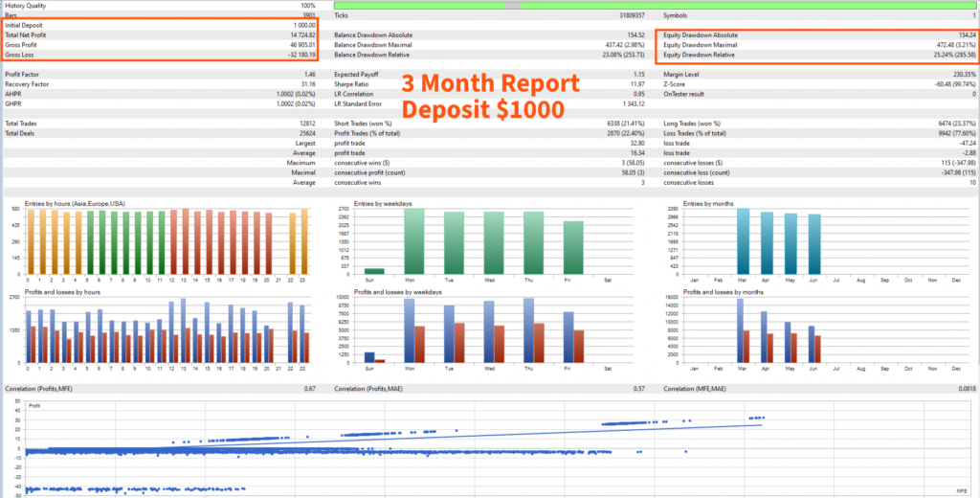Select Short Trades value 6338 (21.41%)
This screenshot has height=498, width=980.
point(626,124)
